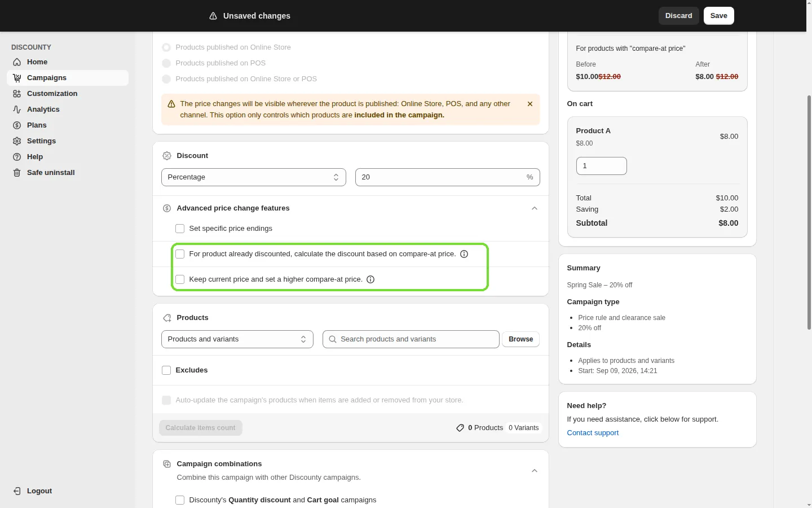Click the Campaign combinations section icon
The width and height of the screenshot is (812, 508).
pos(167,464)
